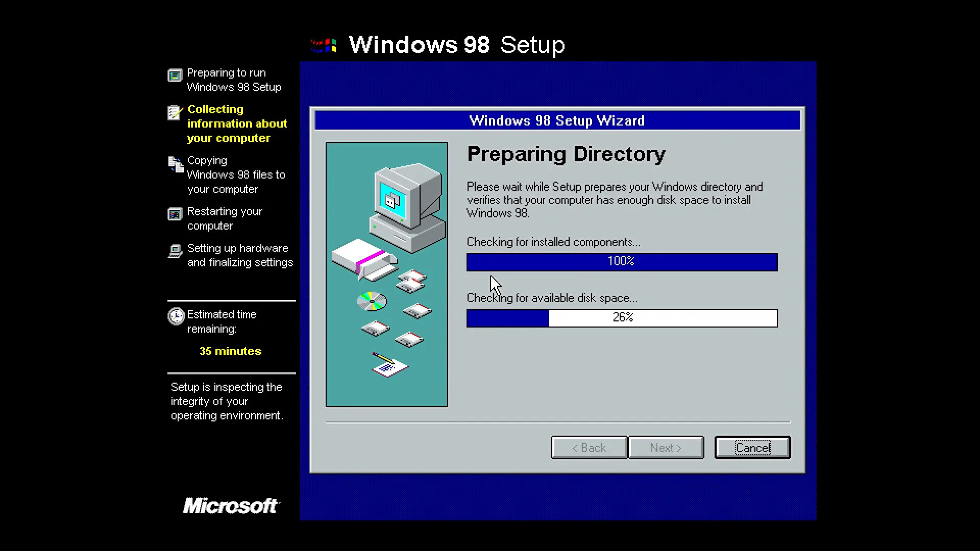
Task: Click the Back button
Action: (589, 447)
